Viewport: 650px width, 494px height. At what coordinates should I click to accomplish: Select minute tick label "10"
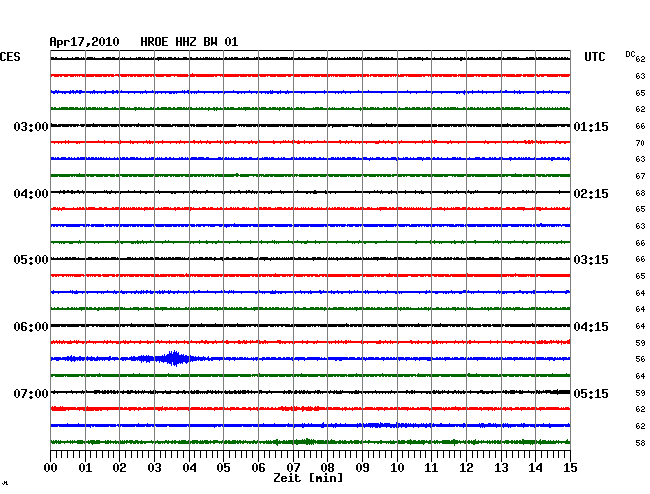397,467
